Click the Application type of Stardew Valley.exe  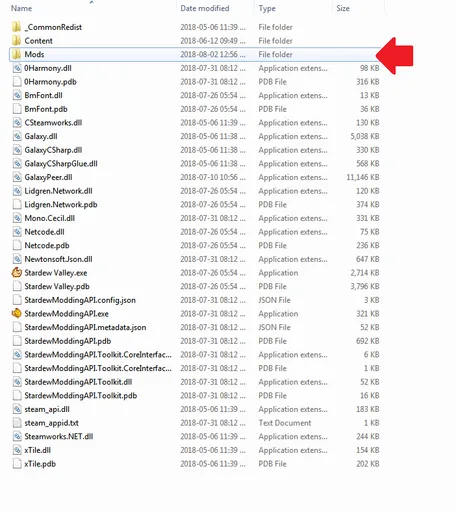(x=278, y=273)
